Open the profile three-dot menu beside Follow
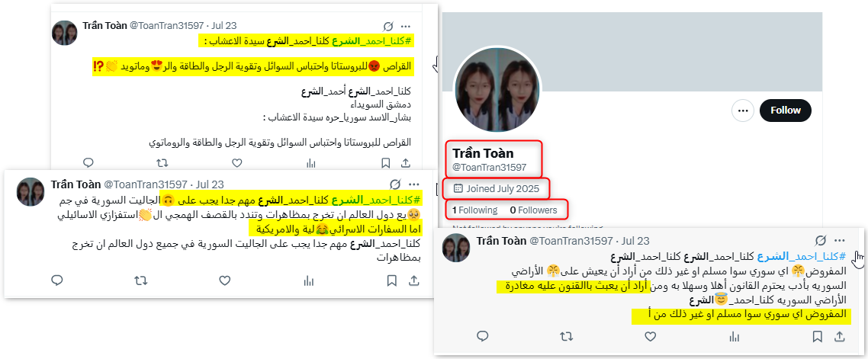 (x=743, y=111)
